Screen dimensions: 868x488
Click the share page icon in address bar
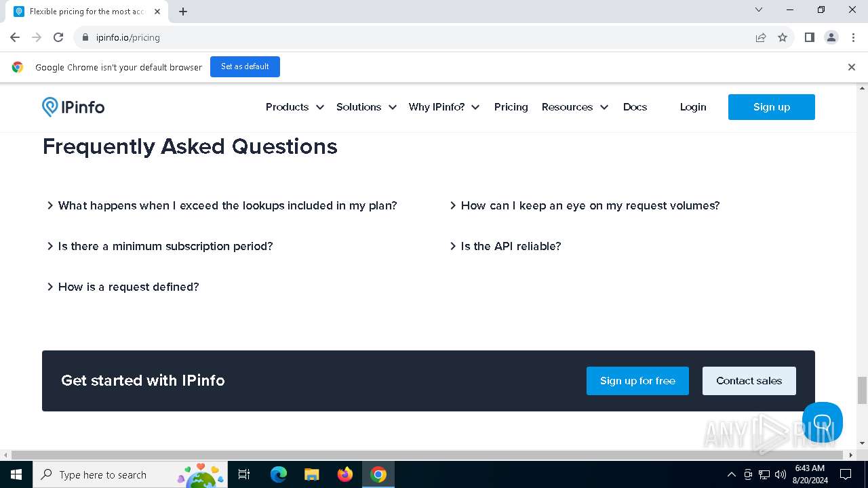click(761, 37)
